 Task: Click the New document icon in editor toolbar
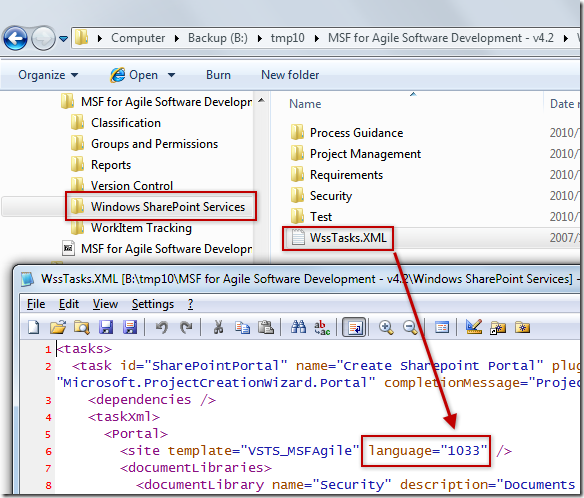coord(34,327)
